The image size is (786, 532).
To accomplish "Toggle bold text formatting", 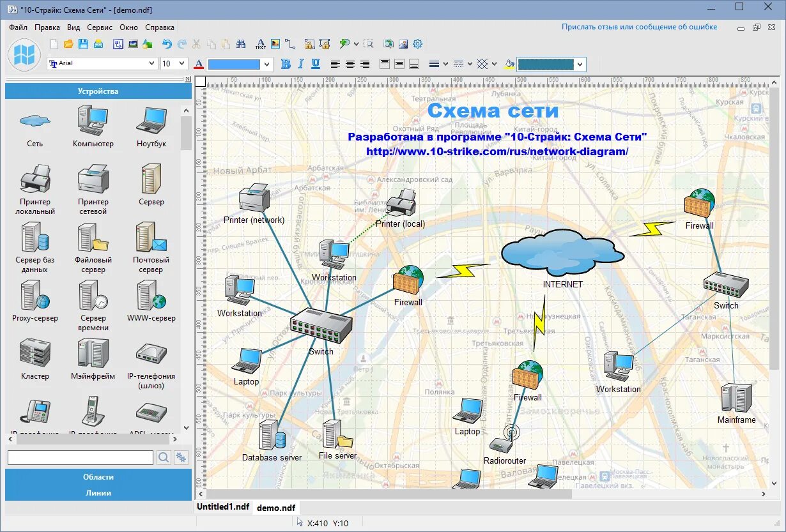I will [286, 64].
